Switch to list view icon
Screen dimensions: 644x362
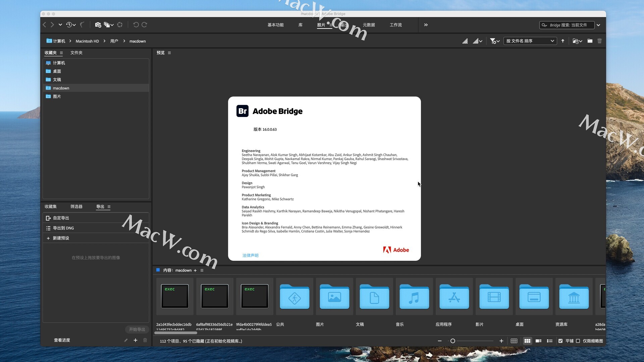[x=549, y=341]
